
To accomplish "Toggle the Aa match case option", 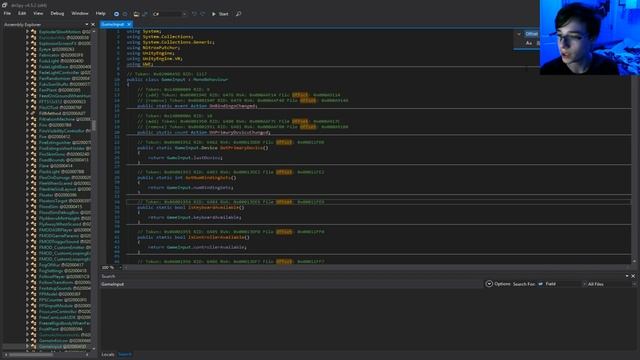I will [529, 43].
